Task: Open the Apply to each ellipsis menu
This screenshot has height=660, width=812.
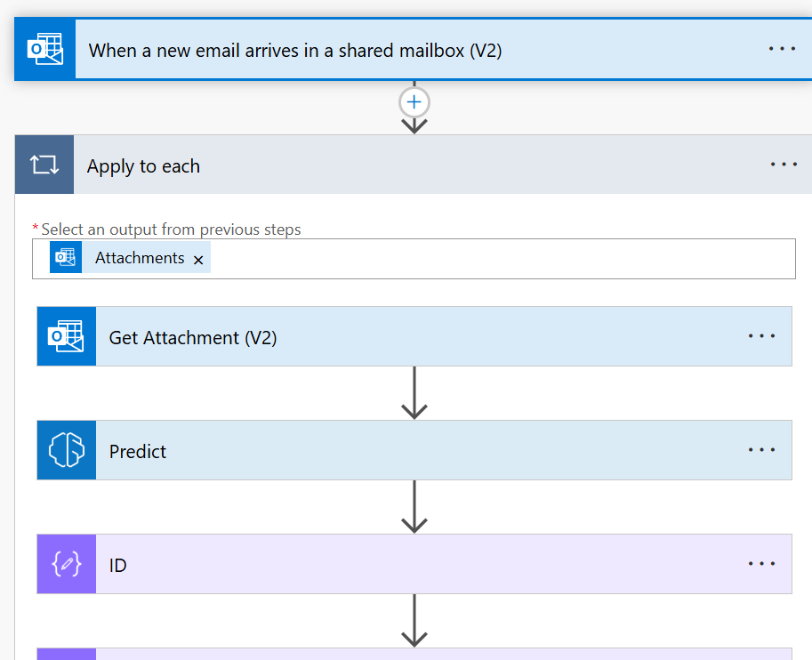Action: [x=784, y=165]
